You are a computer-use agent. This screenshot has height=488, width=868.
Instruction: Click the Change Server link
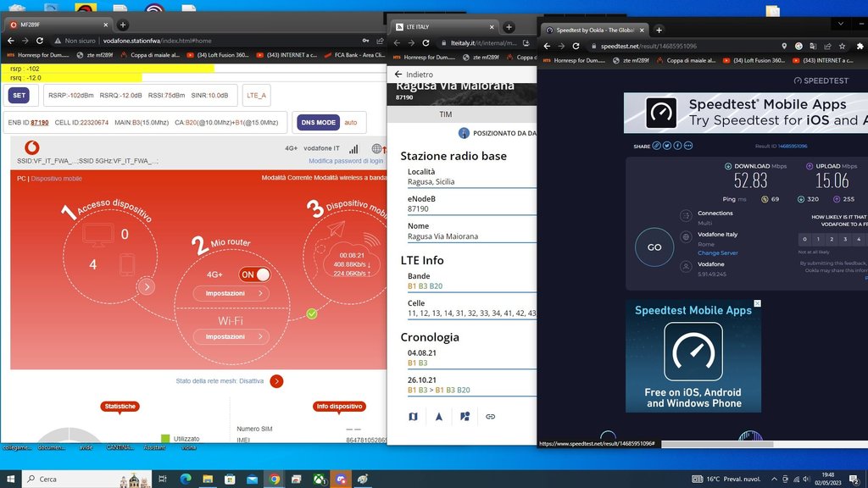click(x=717, y=252)
